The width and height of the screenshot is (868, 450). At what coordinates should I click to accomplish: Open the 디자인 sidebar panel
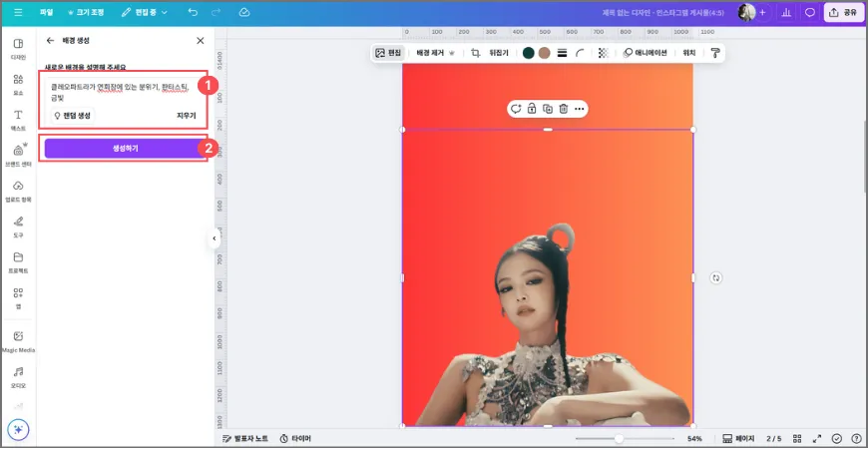(18, 49)
